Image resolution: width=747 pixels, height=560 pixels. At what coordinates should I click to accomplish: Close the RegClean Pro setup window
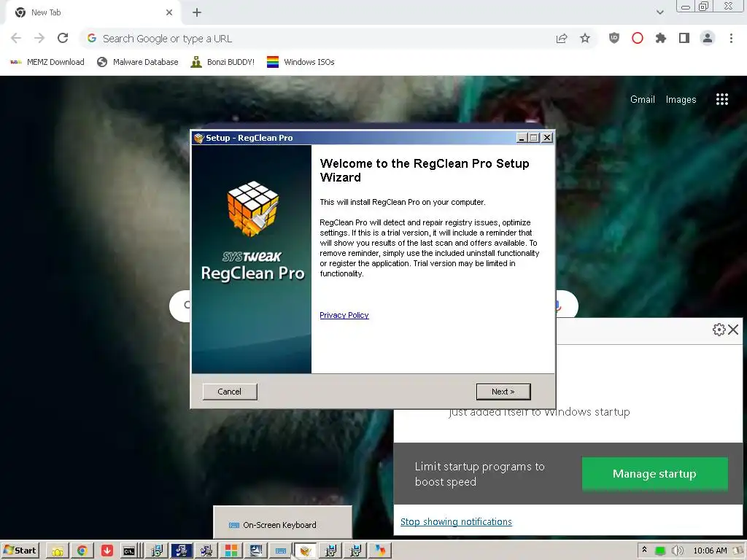[x=547, y=138]
